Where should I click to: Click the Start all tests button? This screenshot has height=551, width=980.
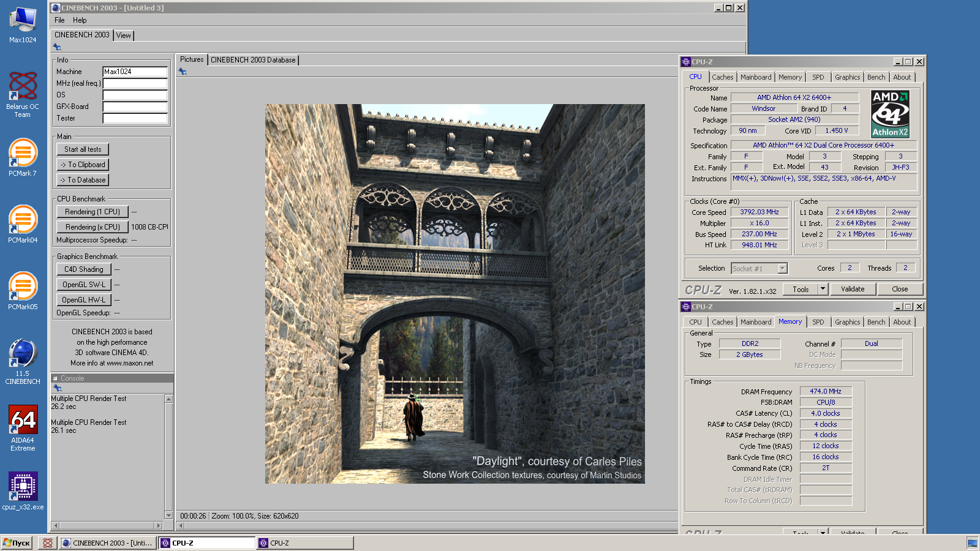(83, 149)
